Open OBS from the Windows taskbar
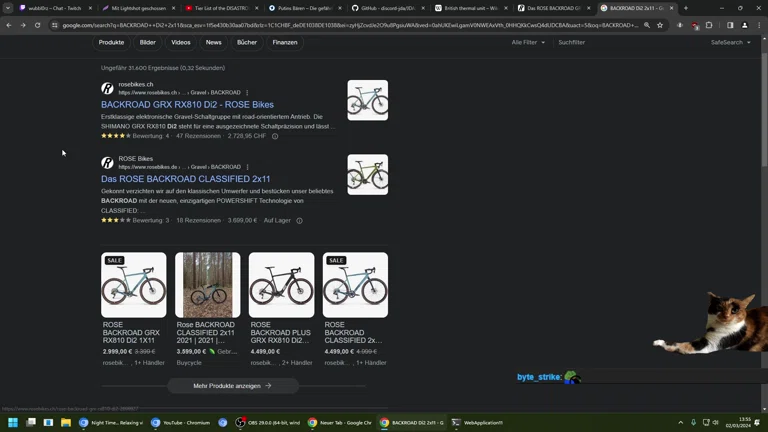The height and width of the screenshot is (432, 768). (x=269, y=423)
